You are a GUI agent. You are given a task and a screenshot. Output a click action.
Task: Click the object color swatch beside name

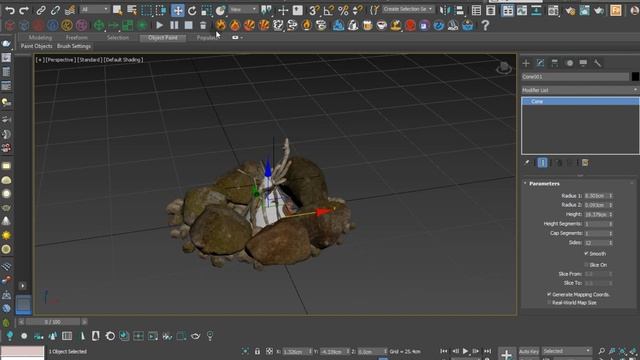(635, 76)
